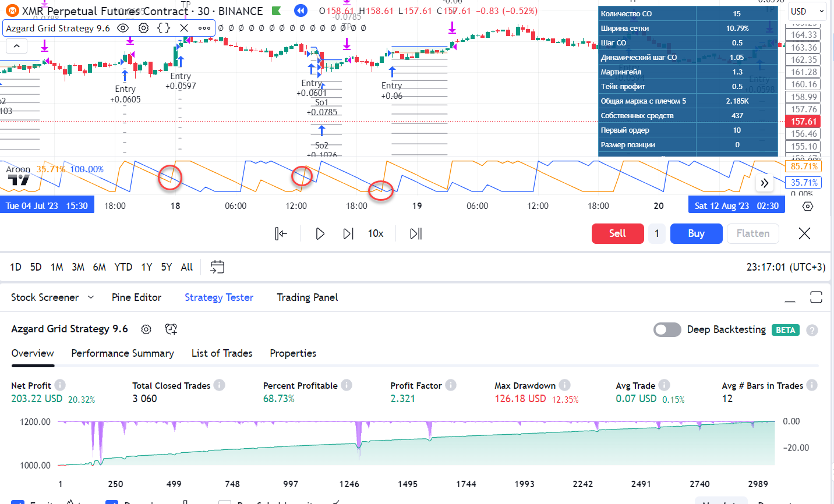Select the 6M time range
The width and height of the screenshot is (834, 504).
(x=100, y=267)
